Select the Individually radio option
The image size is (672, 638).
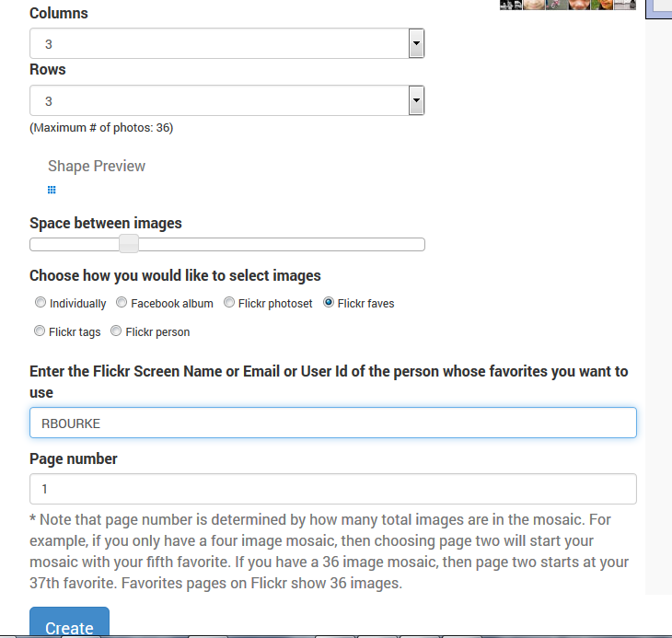pyautogui.click(x=40, y=302)
